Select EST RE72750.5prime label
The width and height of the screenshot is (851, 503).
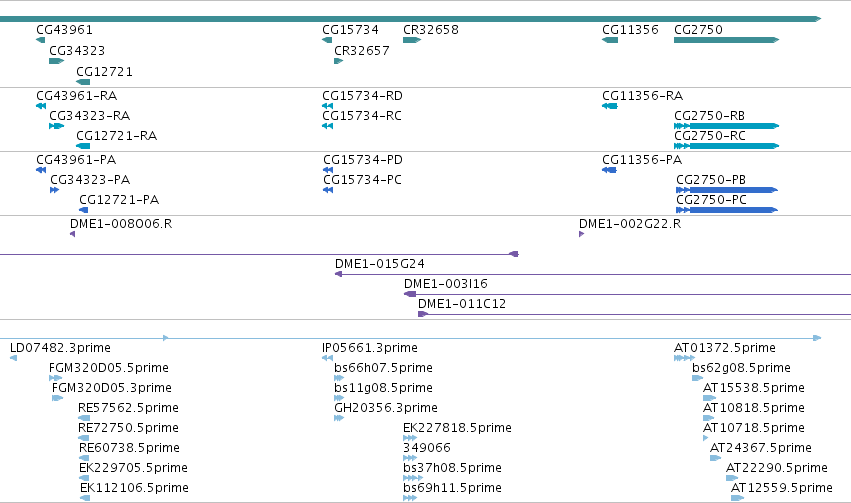pos(128,428)
